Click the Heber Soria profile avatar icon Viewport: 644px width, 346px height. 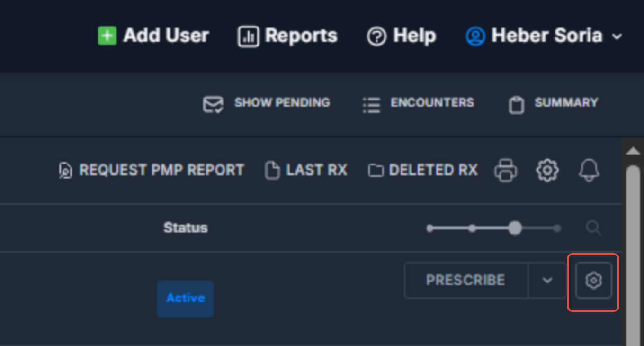click(475, 36)
